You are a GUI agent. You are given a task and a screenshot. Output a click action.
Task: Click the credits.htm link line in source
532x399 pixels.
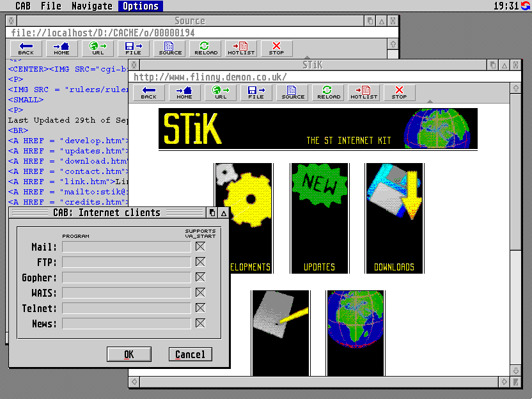[68, 202]
